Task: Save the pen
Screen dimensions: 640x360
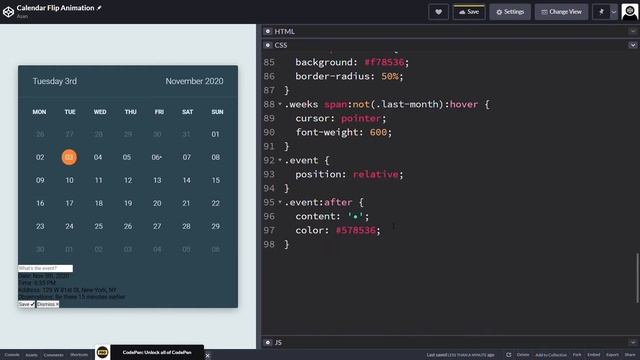Action: click(469, 12)
